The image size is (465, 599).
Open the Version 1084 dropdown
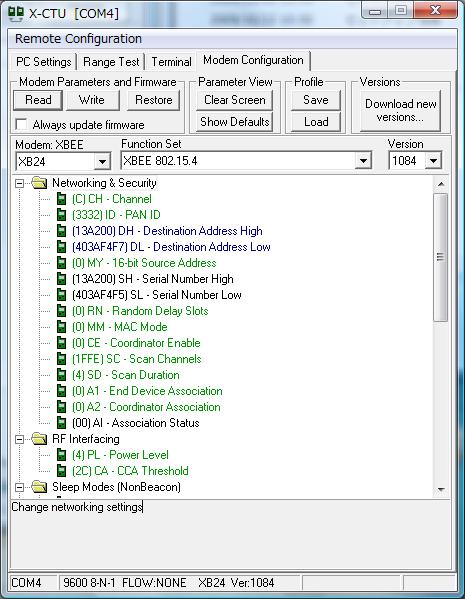point(433,161)
